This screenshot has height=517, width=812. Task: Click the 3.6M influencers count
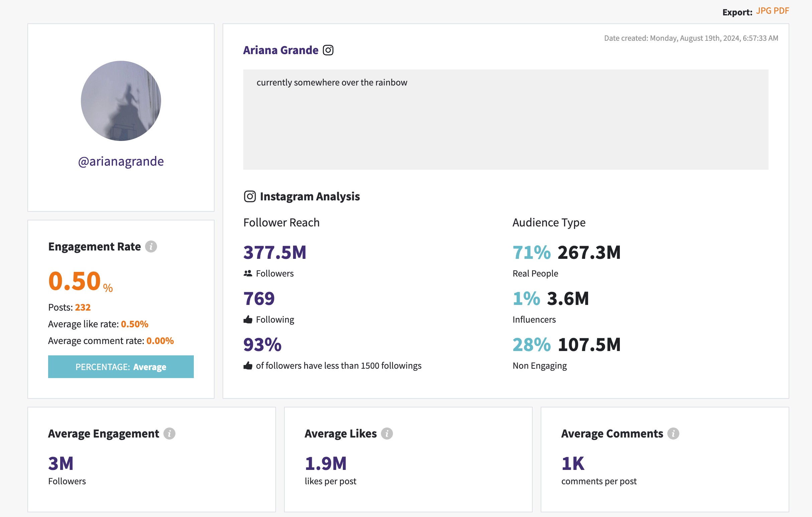[x=567, y=299]
